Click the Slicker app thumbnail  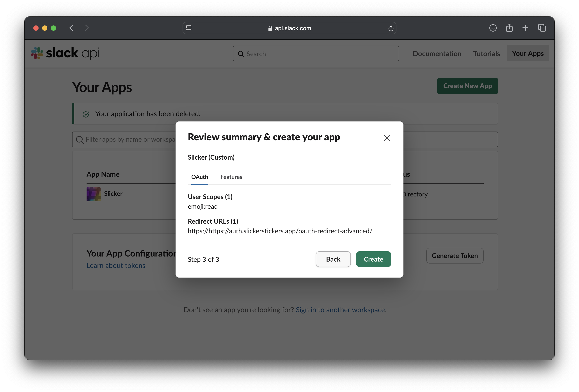tap(93, 194)
